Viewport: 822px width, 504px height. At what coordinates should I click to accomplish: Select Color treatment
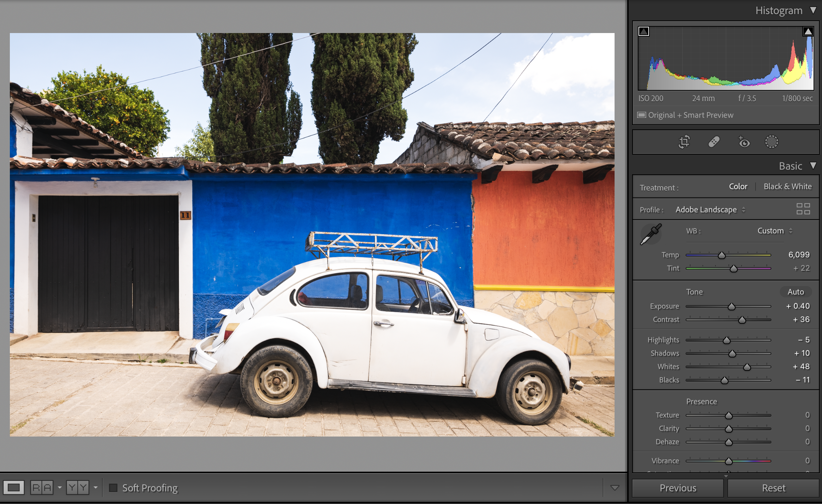pyautogui.click(x=738, y=187)
